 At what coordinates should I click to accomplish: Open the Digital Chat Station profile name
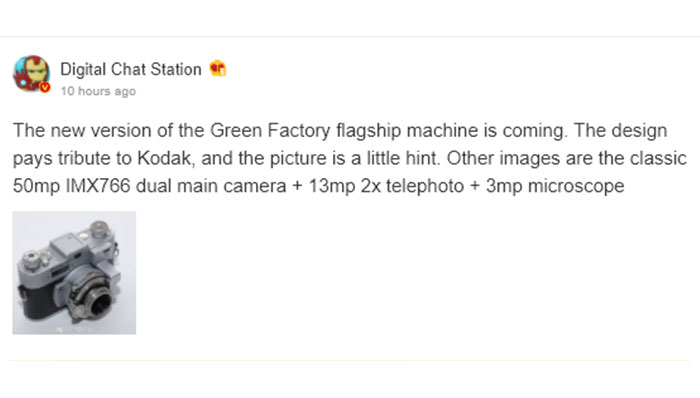[x=131, y=69]
